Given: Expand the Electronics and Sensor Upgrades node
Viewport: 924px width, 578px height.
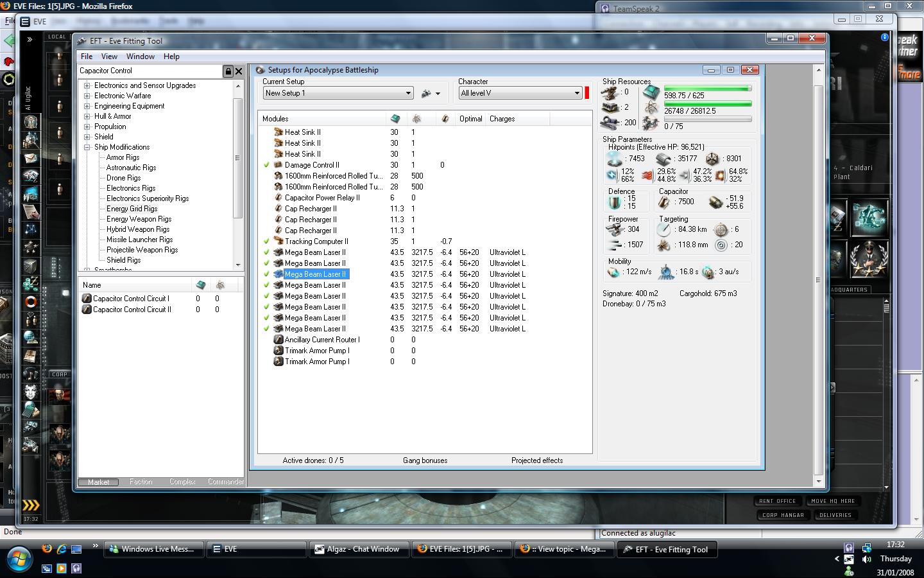Looking at the screenshot, I should (87, 85).
